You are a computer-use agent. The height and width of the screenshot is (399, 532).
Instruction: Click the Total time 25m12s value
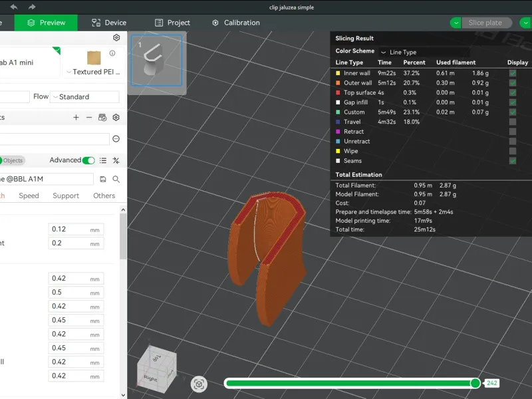coord(424,229)
